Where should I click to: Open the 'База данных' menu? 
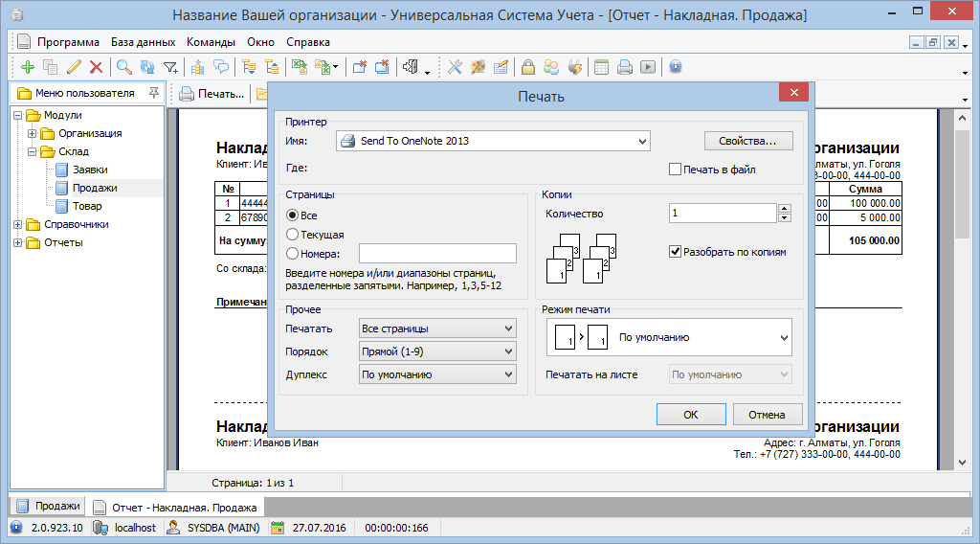point(143,42)
